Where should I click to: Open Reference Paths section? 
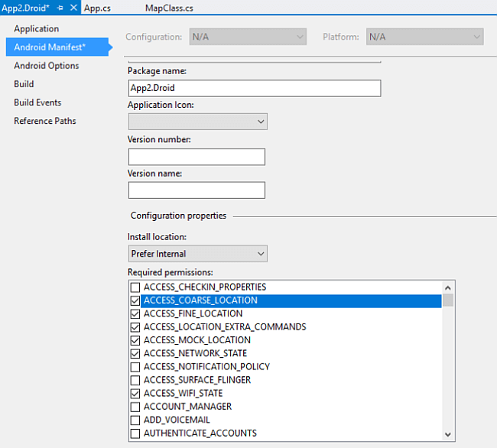pos(44,121)
